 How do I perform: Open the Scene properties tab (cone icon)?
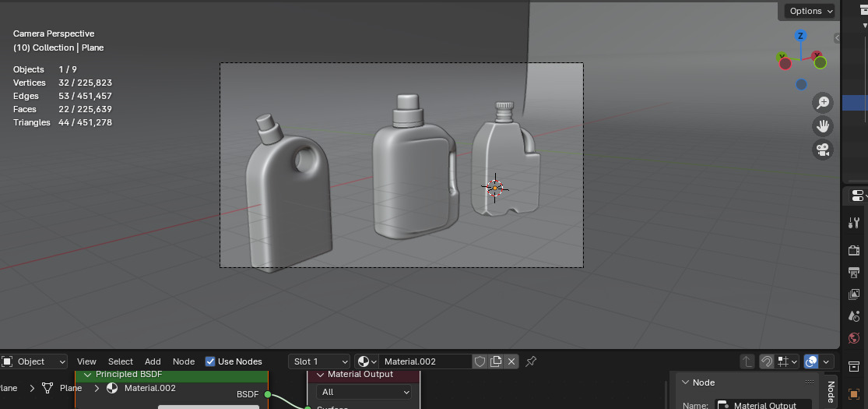pyautogui.click(x=854, y=316)
